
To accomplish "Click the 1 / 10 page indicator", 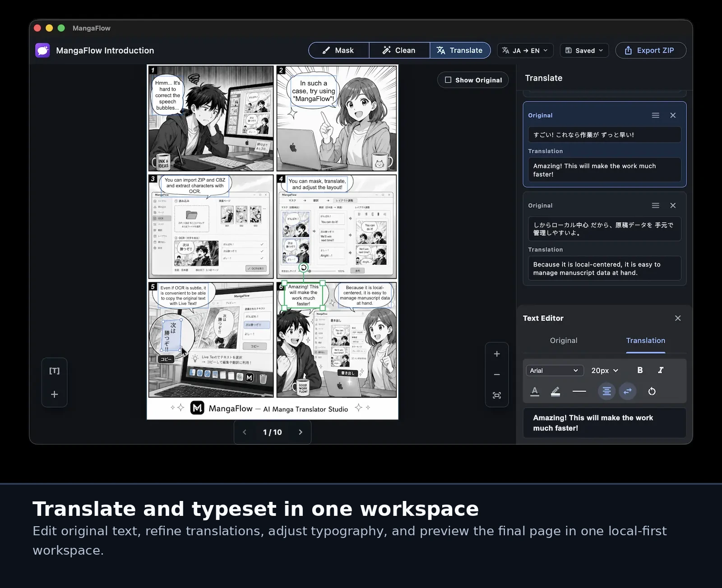I will coord(273,432).
